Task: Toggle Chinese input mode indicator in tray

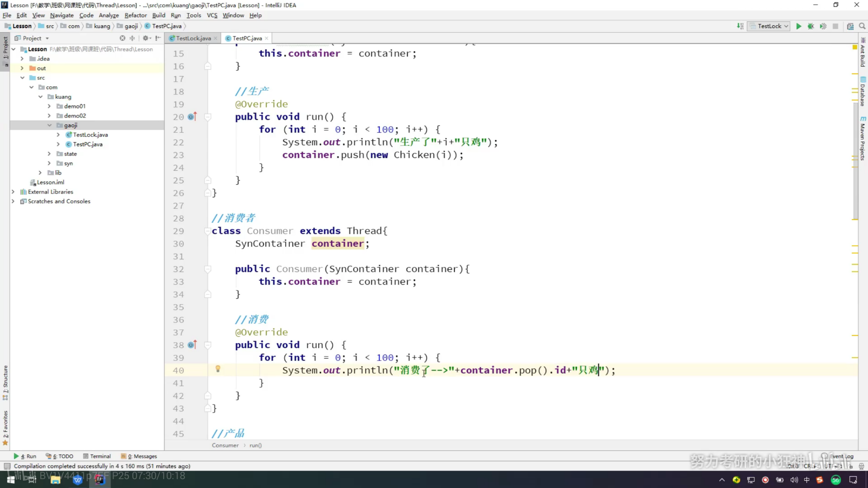Action: [807, 480]
